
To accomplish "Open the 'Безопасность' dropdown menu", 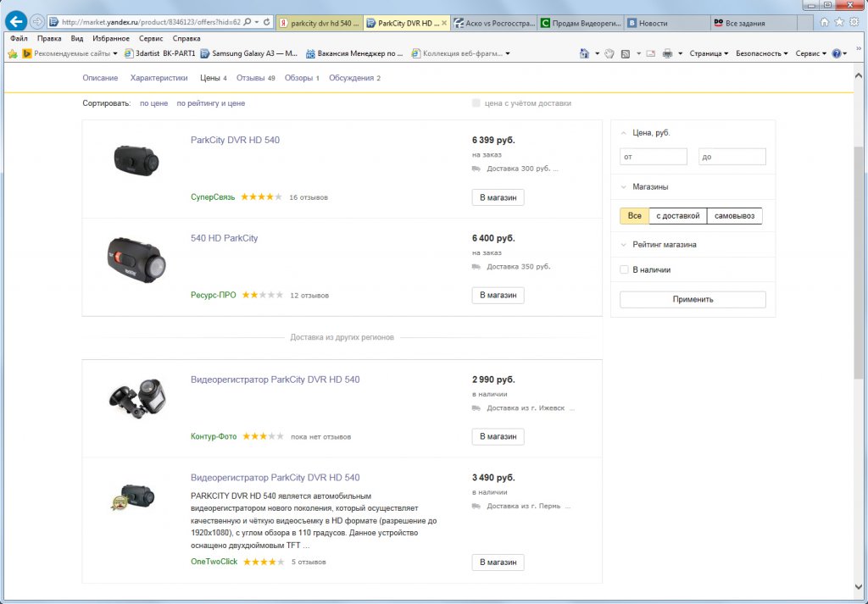I will point(762,53).
